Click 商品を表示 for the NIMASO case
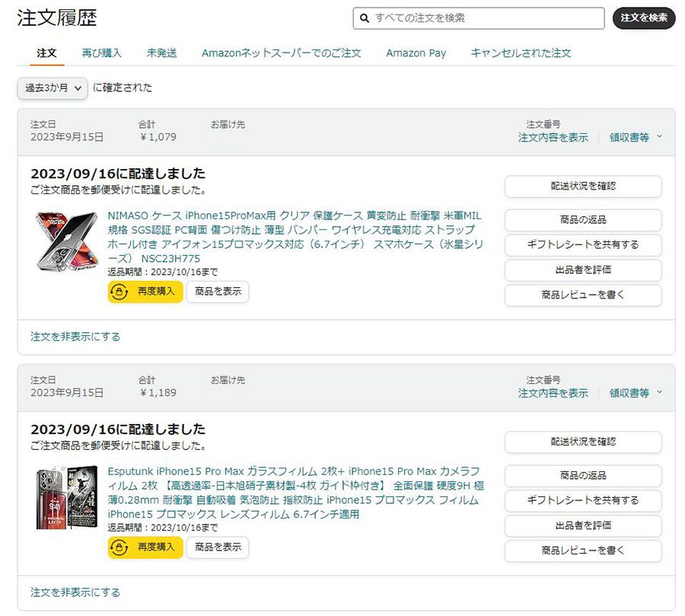The width and height of the screenshot is (685, 616). click(x=218, y=292)
